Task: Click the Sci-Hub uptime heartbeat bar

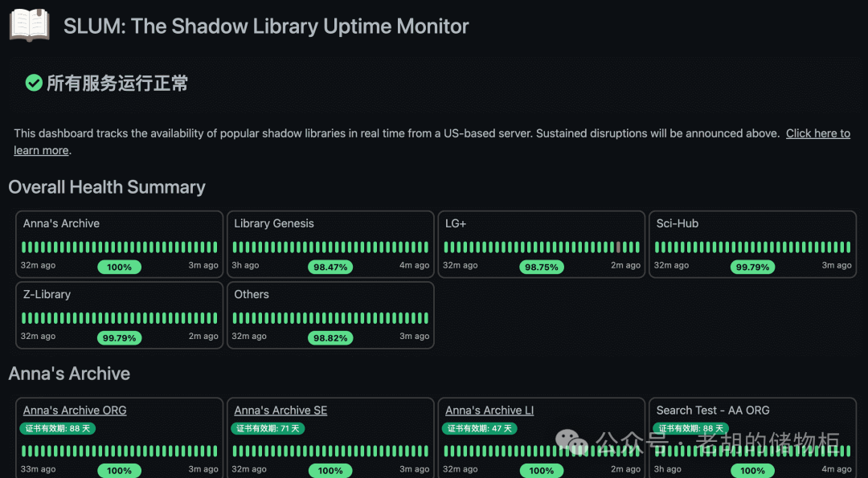Action: (x=753, y=247)
